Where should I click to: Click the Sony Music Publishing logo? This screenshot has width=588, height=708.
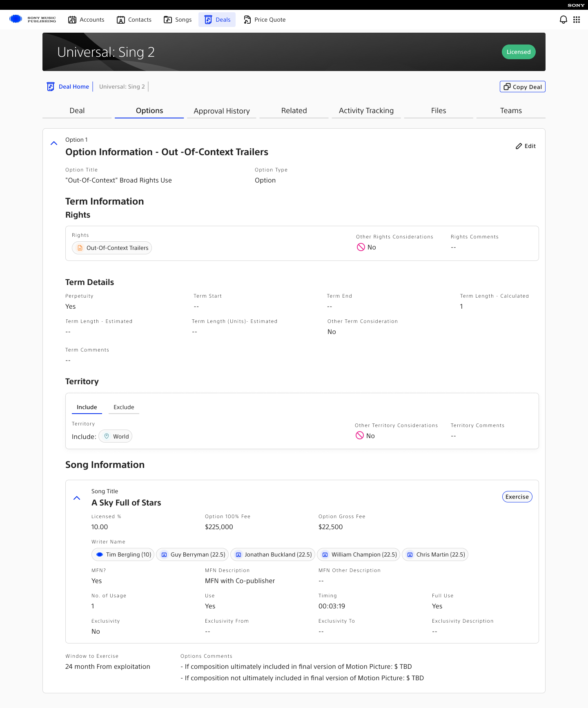coord(33,19)
